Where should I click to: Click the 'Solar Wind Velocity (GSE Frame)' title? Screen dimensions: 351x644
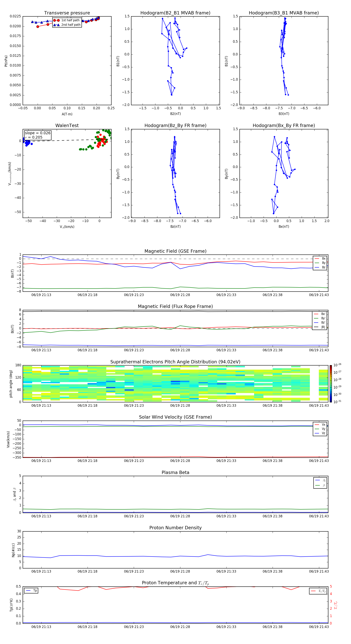pos(175,417)
